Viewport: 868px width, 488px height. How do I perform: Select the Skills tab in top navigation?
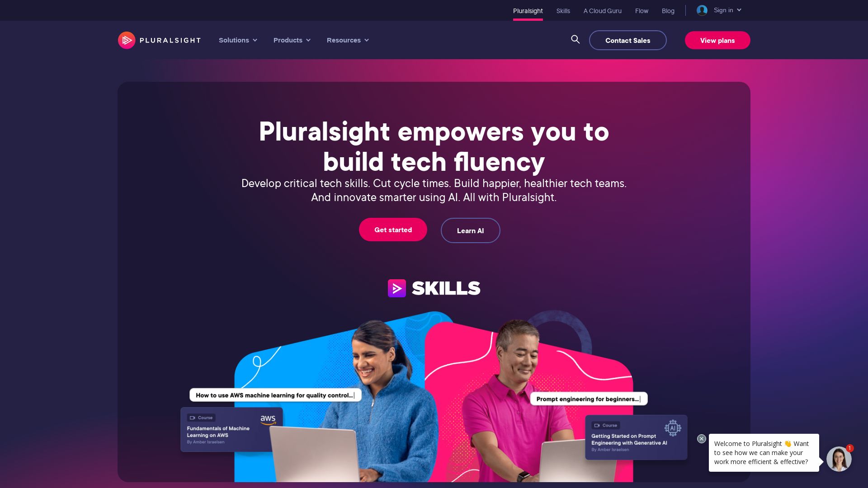pyautogui.click(x=563, y=11)
